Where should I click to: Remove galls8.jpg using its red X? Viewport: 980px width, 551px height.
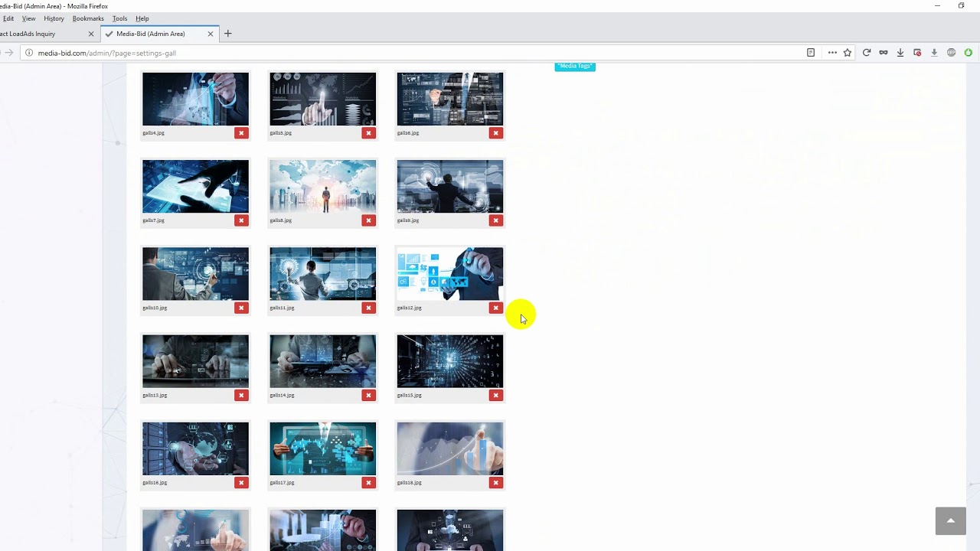click(368, 220)
